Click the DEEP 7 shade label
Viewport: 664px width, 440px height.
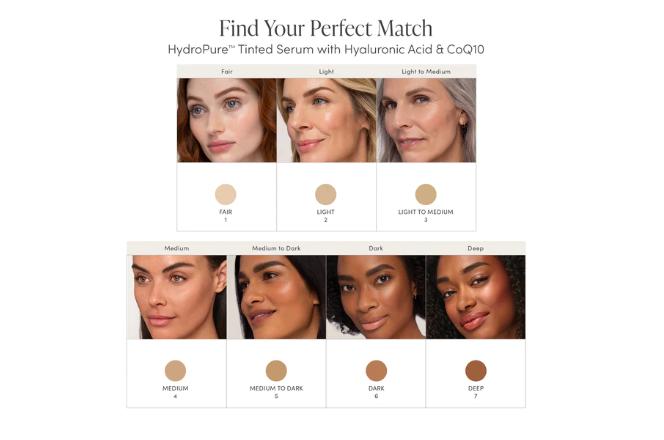click(x=476, y=392)
